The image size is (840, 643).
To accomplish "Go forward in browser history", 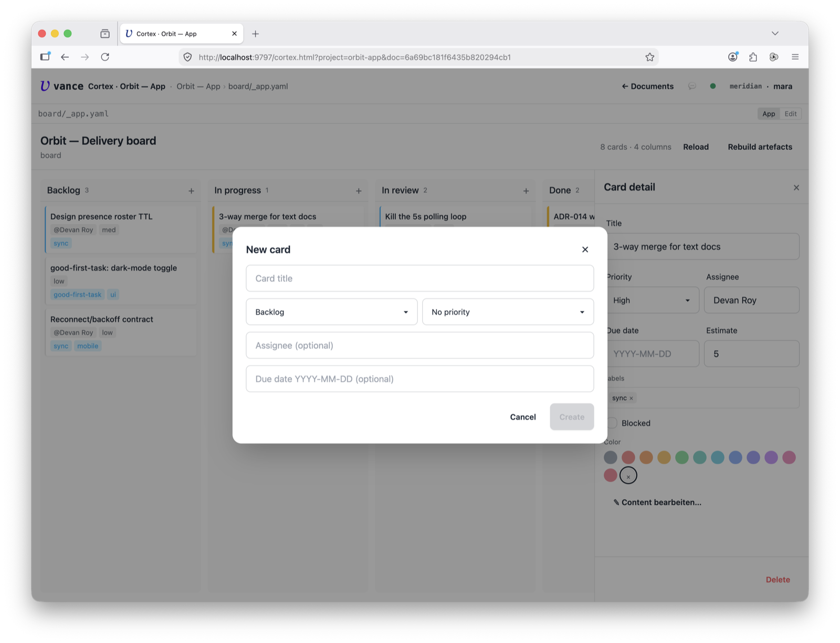I will (x=85, y=57).
